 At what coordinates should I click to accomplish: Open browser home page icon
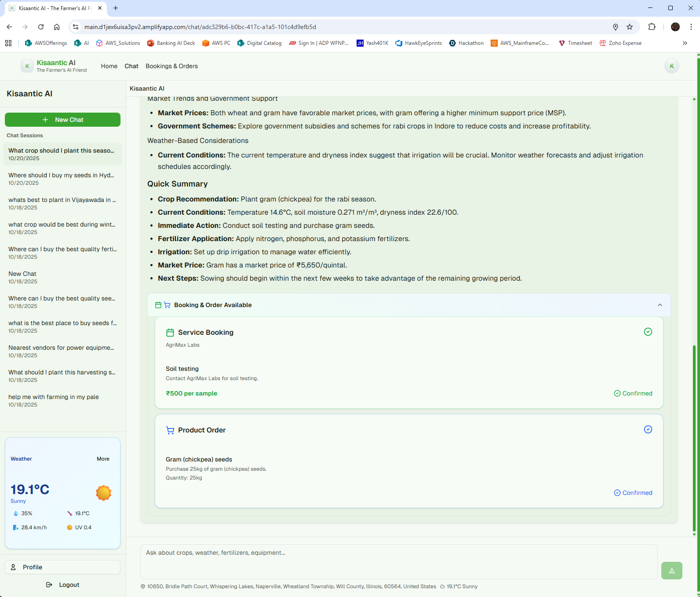click(57, 27)
